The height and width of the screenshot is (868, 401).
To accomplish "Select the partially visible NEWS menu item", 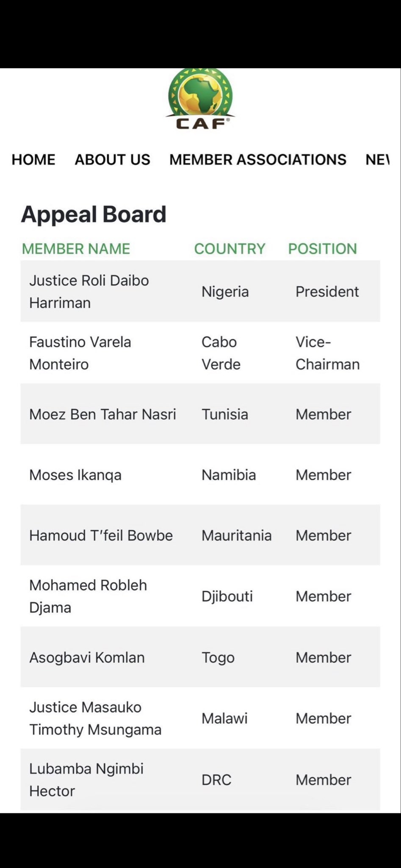I will click(x=377, y=159).
